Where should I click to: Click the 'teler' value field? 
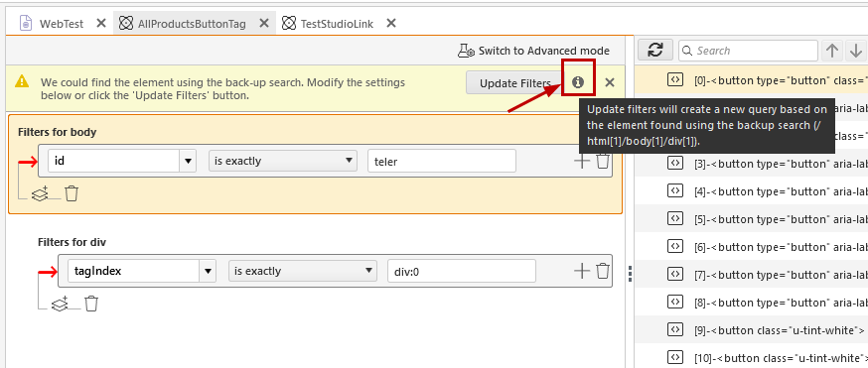click(x=442, y=161)
